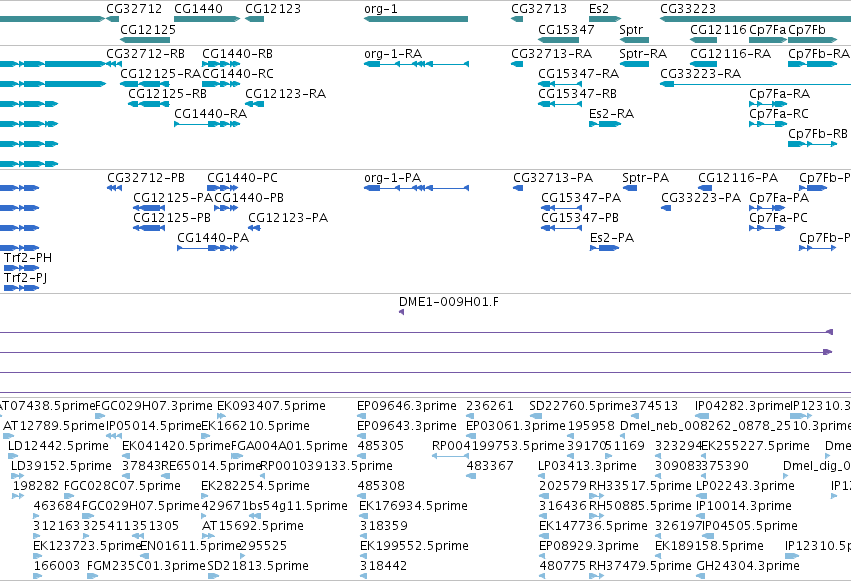The image size is (851, 581).
Task: Select the CG32713 gene label
Action: coord(539,9)
